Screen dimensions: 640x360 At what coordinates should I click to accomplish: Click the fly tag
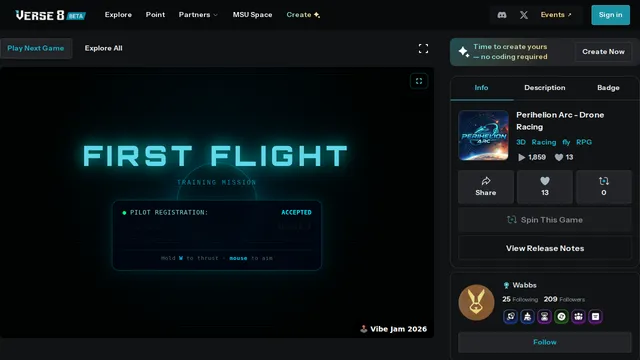(x=566, y=142)
